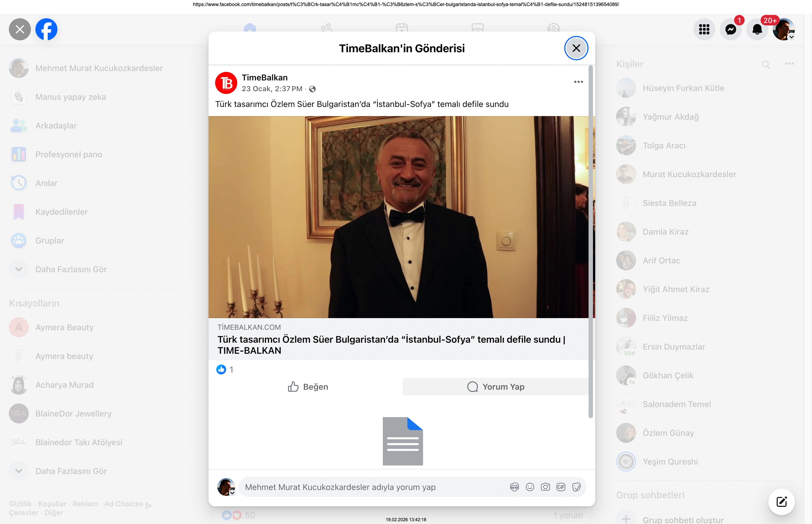Attach a photo with camera icon
Image resolution: width=812 pixels, height=524 pixels.
coord(545,487)
